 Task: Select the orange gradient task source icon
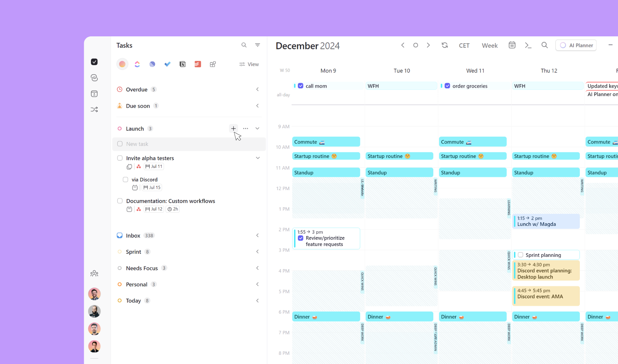pos(122,64)
